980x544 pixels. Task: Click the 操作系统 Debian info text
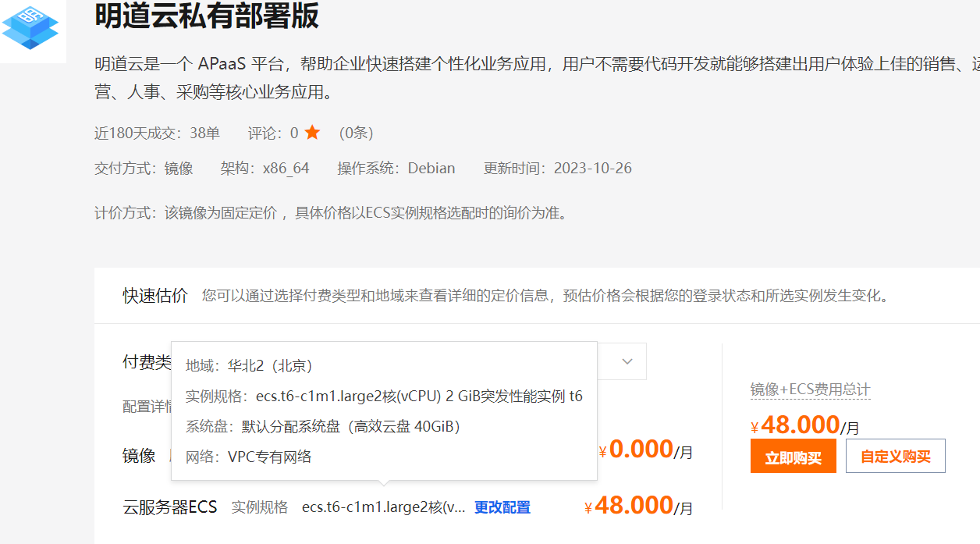coord(396,168)
